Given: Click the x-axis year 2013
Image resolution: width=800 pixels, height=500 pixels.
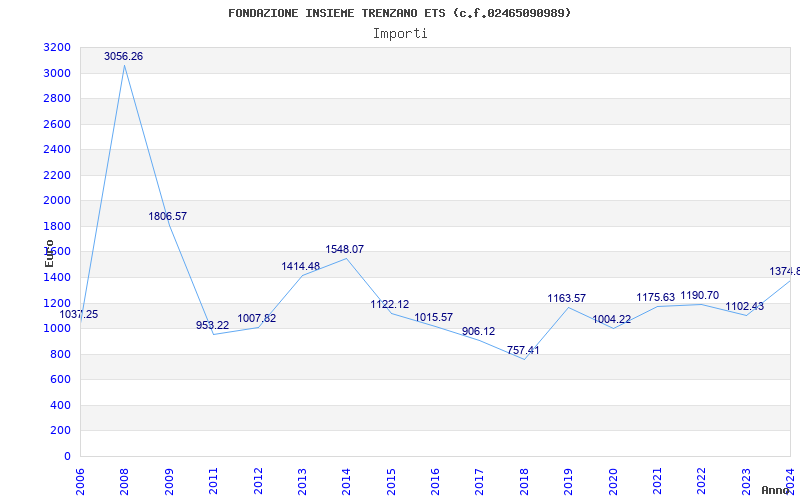Looking at the screenshot, I should pyautogui.click(x=303, y=481).
